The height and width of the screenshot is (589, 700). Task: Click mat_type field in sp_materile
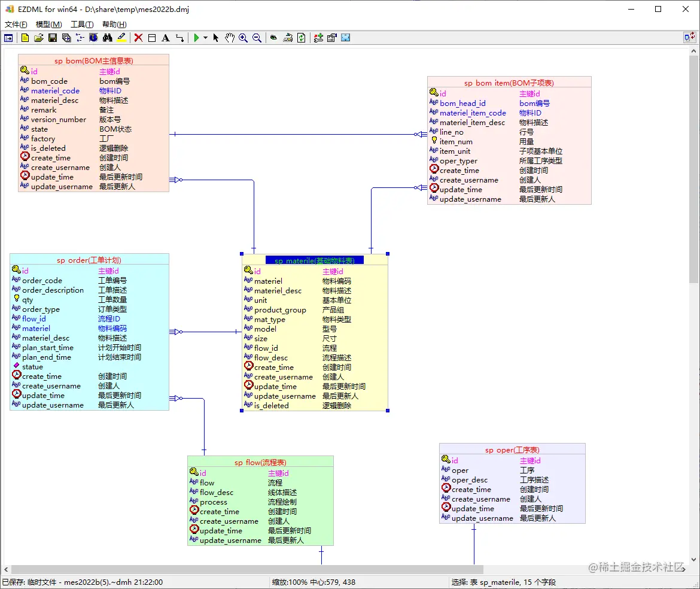270,320
